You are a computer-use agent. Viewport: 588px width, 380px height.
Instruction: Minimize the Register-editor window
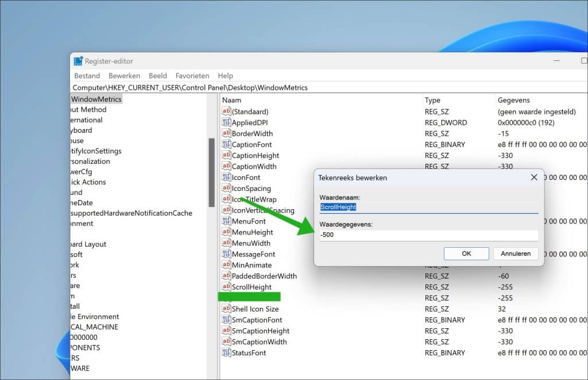point(556,60)
